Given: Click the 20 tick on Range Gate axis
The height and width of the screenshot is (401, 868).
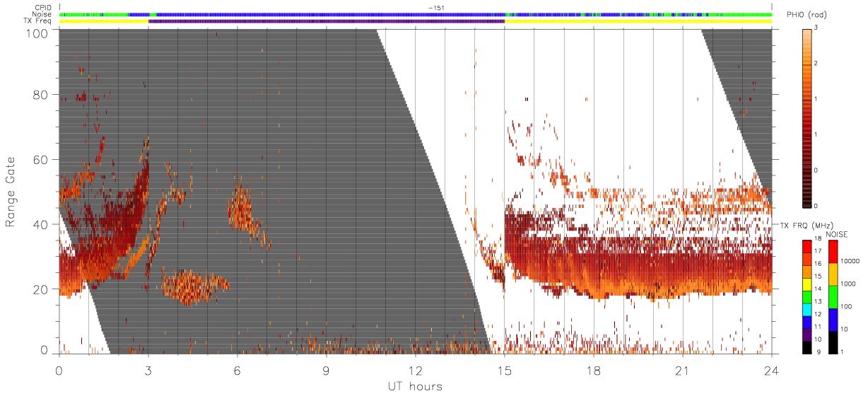Looking at the screenshot, I should 40,289.
